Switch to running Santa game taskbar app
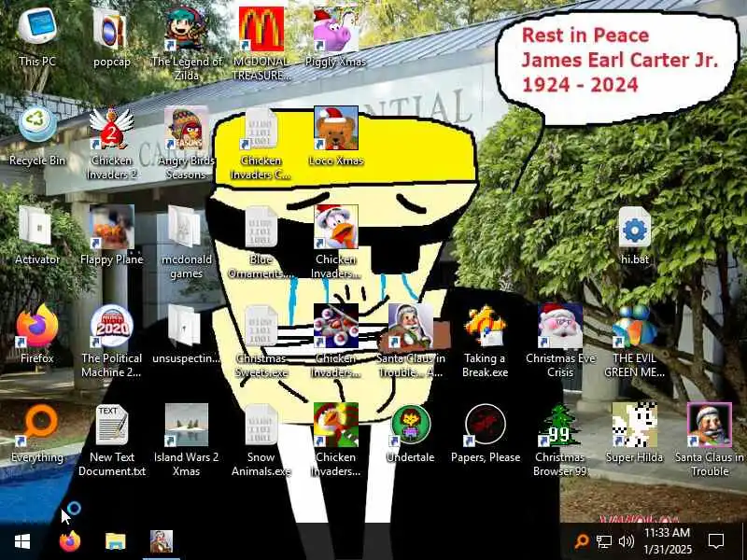The image size is (747, 560). [162, 541]
